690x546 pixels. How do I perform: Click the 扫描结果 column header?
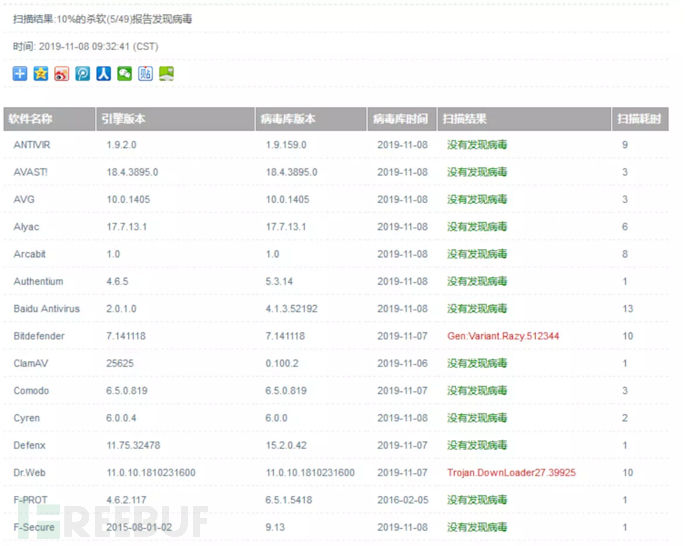(x=524, y=119)
